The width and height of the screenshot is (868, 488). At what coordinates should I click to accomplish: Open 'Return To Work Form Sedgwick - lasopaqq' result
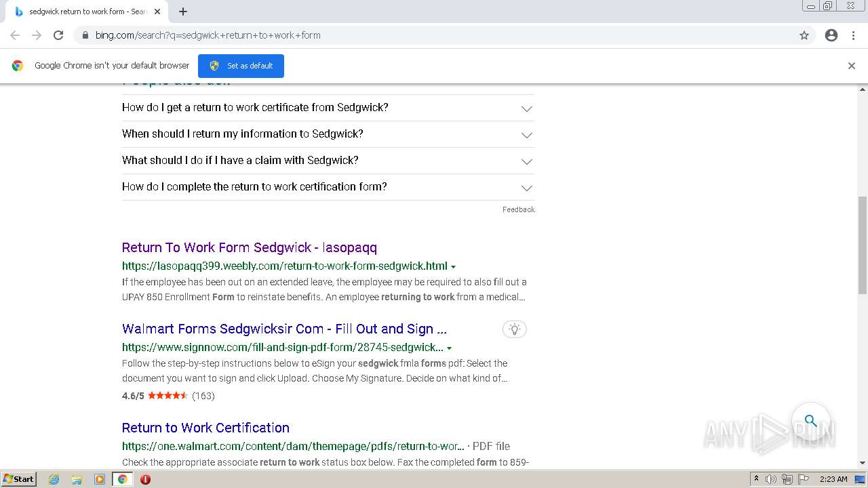[250, 247]
